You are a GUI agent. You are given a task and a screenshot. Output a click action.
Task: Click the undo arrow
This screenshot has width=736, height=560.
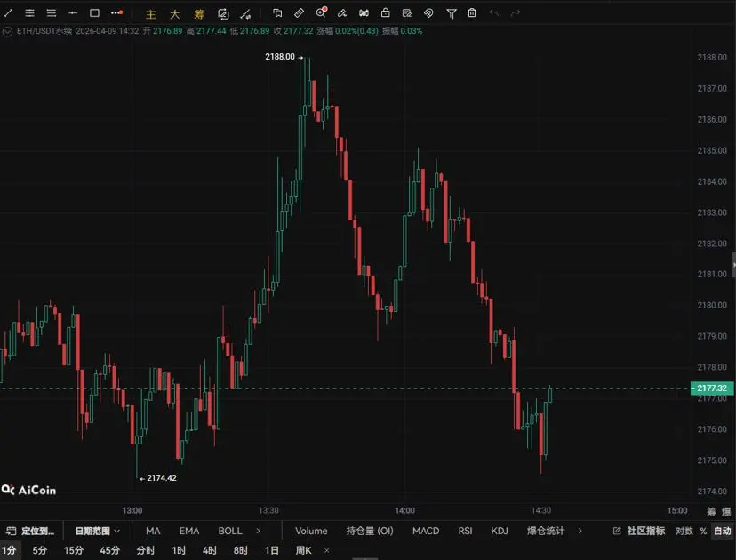coord(494,13)
